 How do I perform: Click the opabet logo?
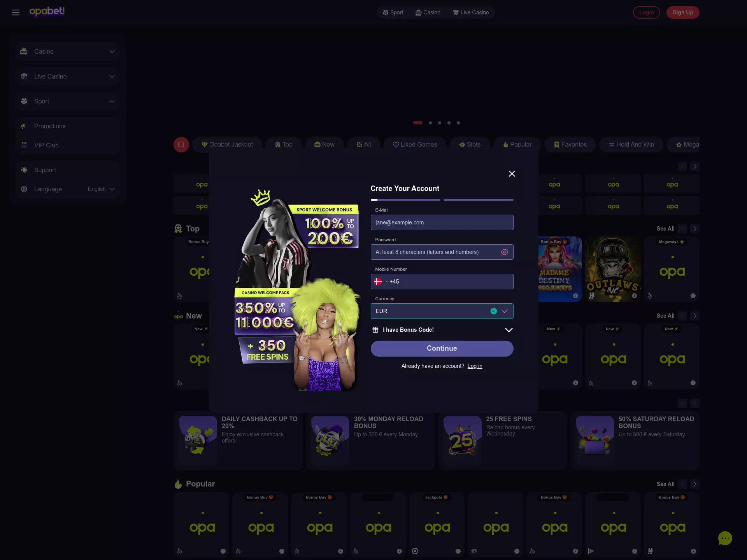click(x=47, y=12)
